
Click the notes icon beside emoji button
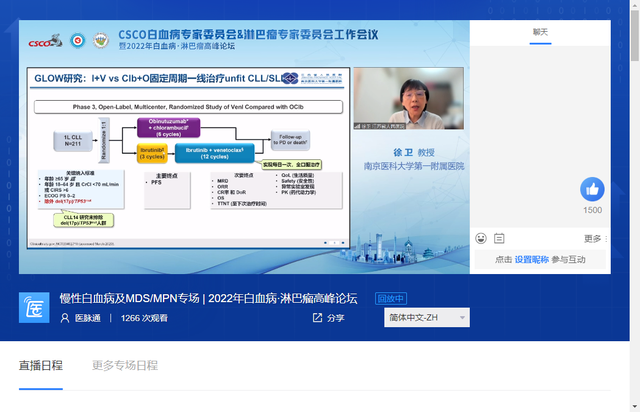point(499,238)
